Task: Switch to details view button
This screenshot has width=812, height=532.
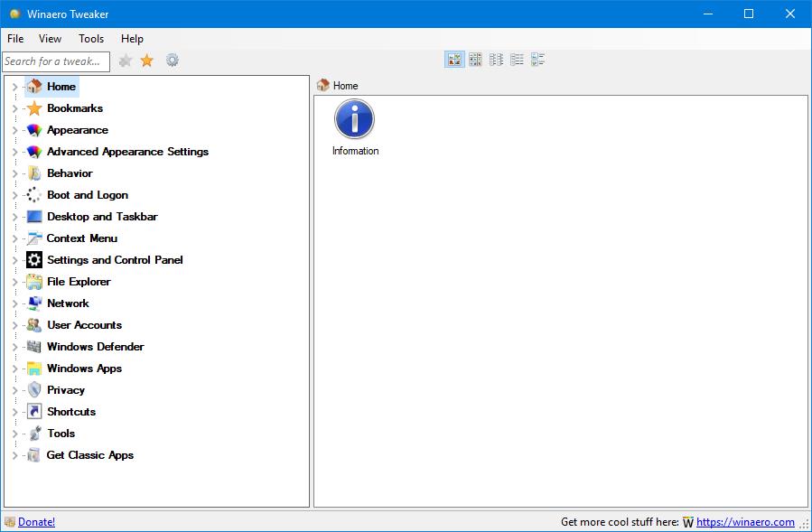Action: click(x=517, y=60)
